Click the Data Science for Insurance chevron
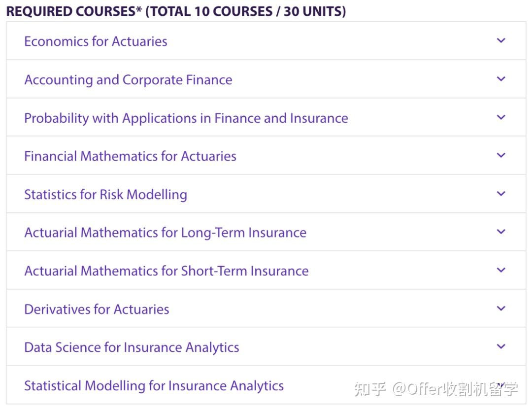 click(501, 346)
